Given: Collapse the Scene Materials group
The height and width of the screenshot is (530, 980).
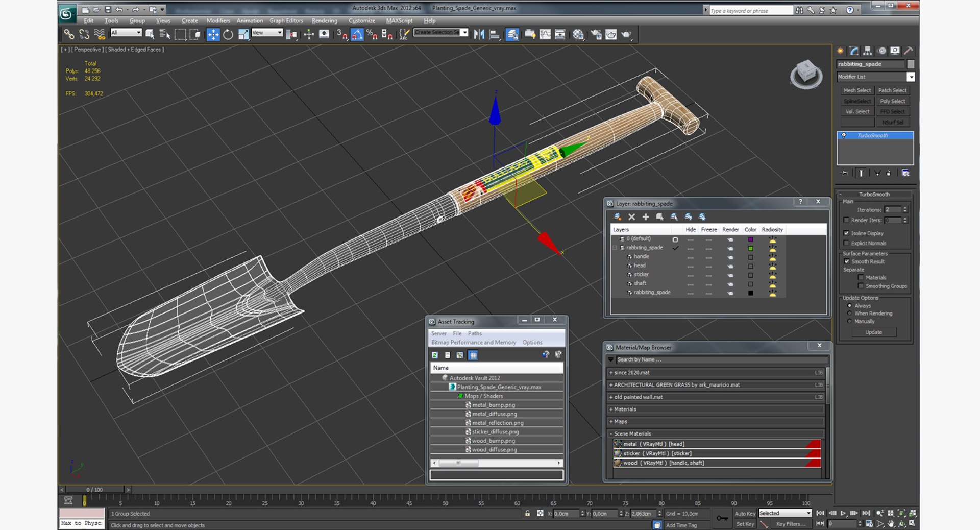Looking at the screenshot, I should [611, 433].
